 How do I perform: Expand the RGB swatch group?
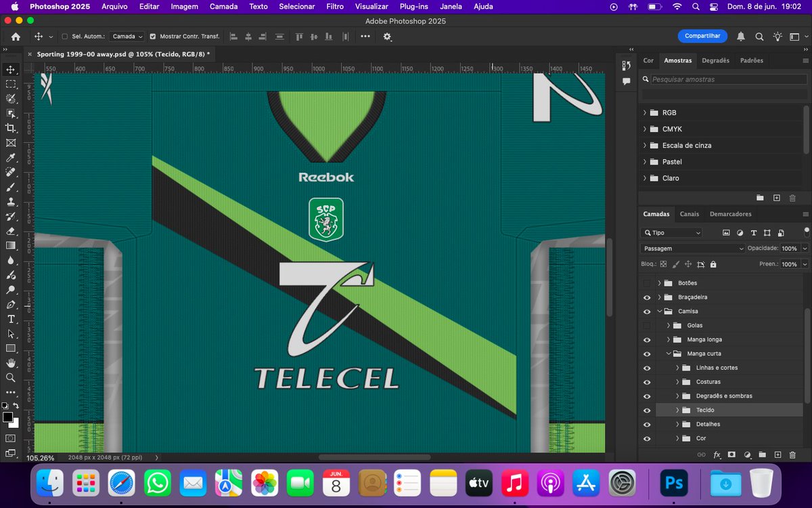pos(645,113)
